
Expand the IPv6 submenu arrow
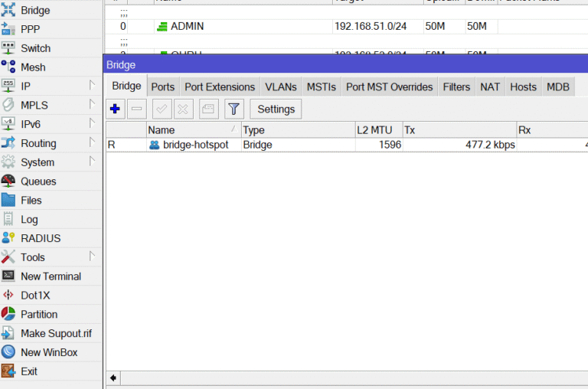click(x=92, y=123)
